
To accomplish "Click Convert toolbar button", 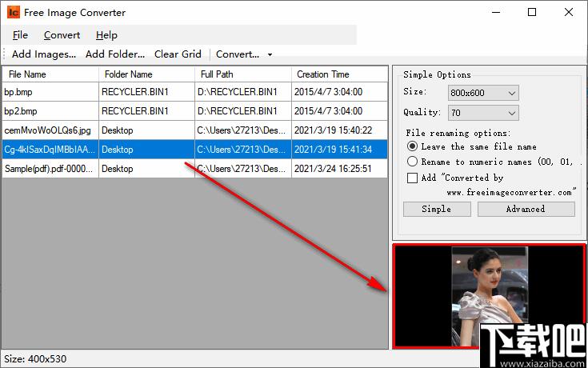I will coord(238,54).
